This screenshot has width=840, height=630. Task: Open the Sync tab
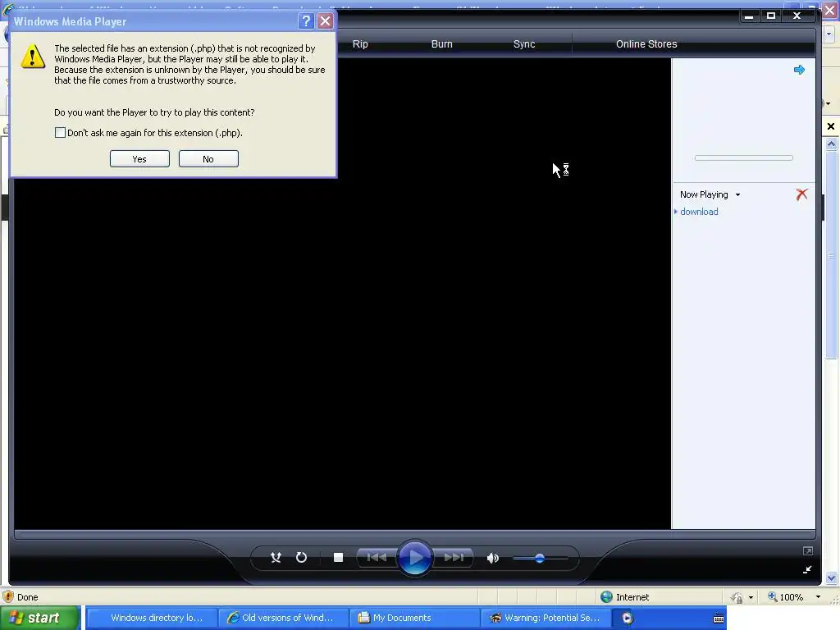524,44
